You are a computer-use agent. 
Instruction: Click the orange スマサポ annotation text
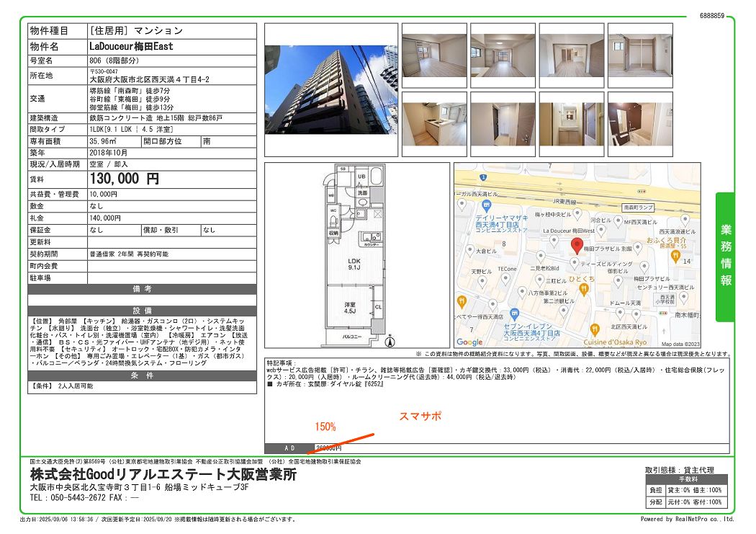(x=420, y=417)
